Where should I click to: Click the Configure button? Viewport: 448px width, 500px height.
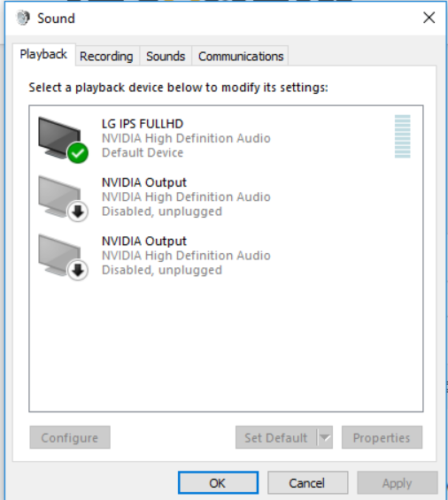[70, 437]
